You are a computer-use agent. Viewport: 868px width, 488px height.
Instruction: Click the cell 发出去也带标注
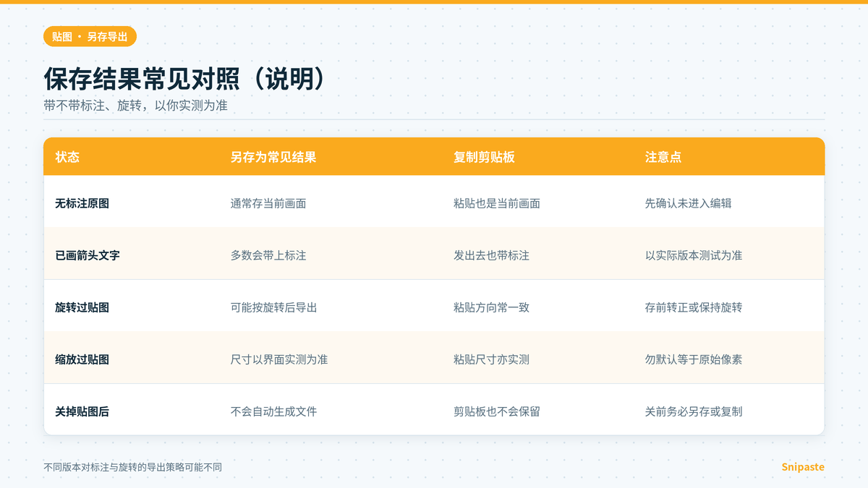click(491, 255)
